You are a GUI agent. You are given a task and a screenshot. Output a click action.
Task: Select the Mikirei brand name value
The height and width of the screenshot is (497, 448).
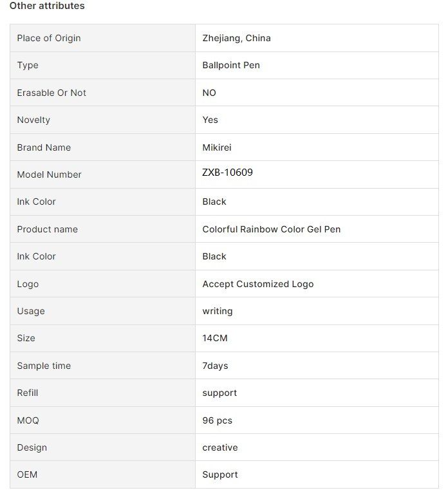(217, 147)
